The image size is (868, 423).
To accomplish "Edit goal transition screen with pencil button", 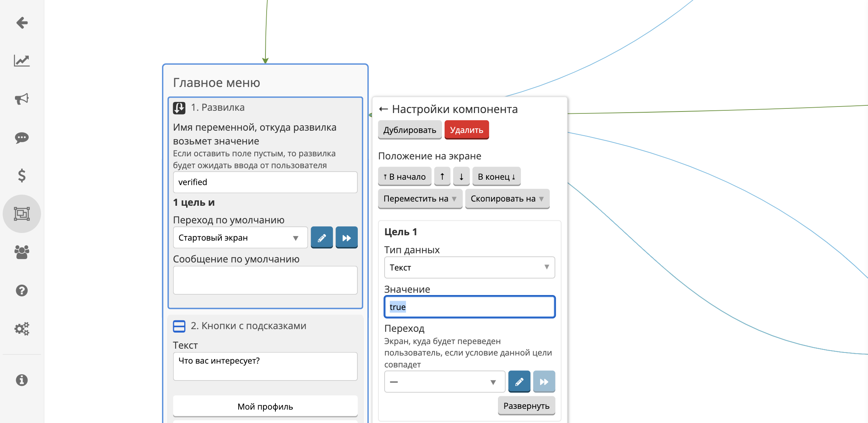I will click(519, 382).
